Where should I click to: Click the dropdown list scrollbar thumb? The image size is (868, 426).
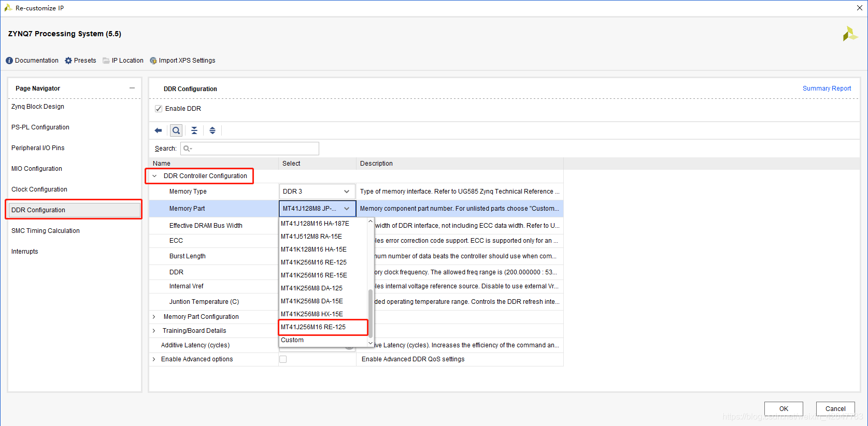[x=371, y=314]
